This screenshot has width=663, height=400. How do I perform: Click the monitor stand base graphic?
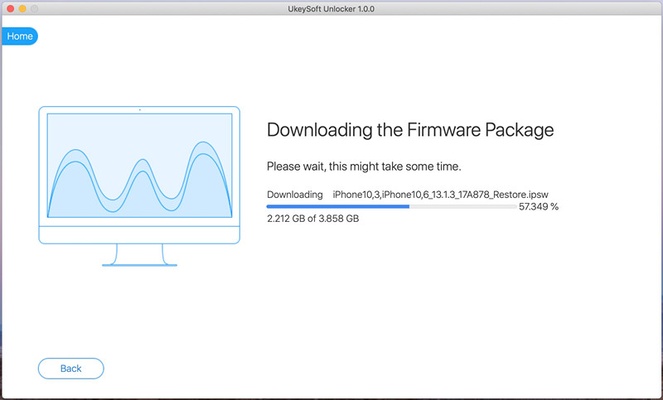[x=139, y=265]
